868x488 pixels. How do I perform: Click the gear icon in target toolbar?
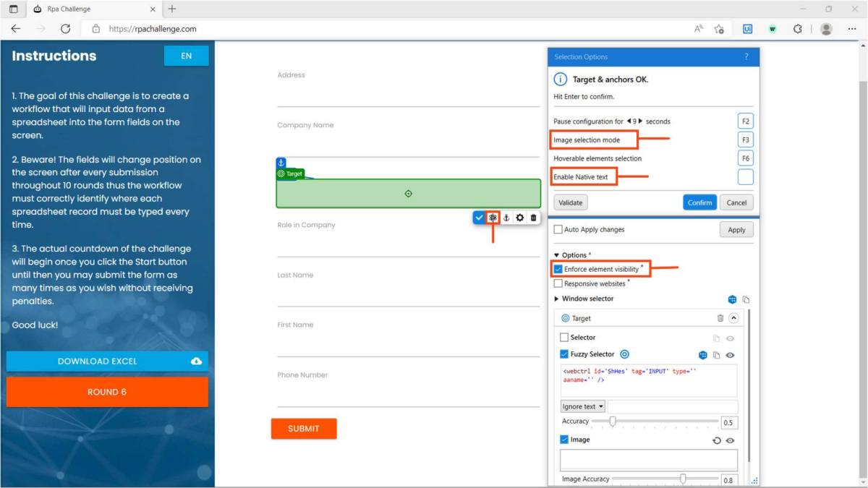click(x=520, y=218)
